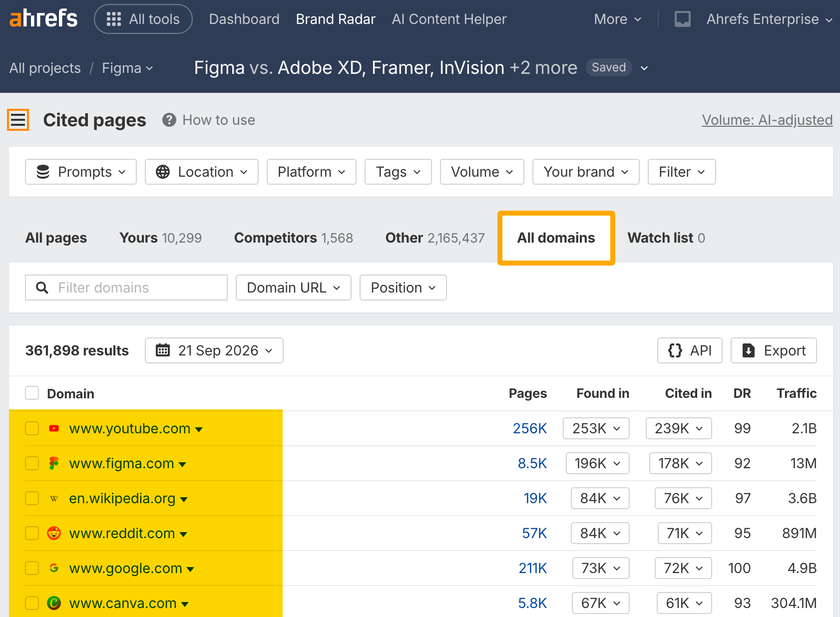840x617 pixels.
Task: Open the Position dropdown
Action: coord(403,288)
